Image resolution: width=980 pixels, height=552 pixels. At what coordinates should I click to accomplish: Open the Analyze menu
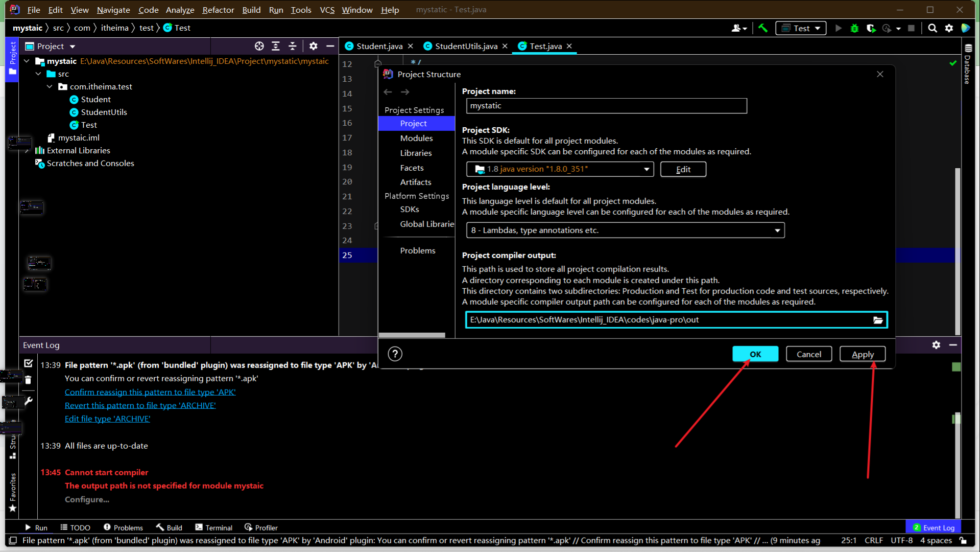coord(180,10)
